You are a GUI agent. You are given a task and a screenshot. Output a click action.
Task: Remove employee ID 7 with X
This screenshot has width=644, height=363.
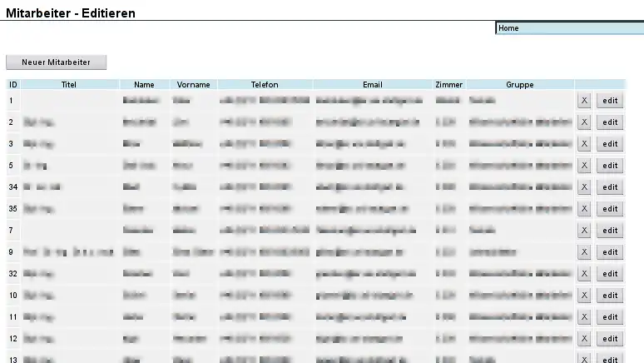tap(584, 231)
